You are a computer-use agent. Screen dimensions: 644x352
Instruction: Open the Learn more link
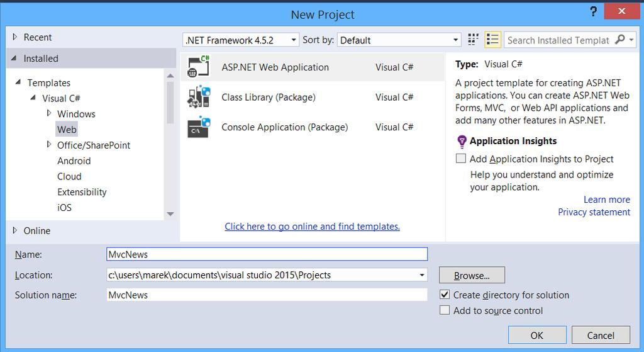tap(607, 200)
